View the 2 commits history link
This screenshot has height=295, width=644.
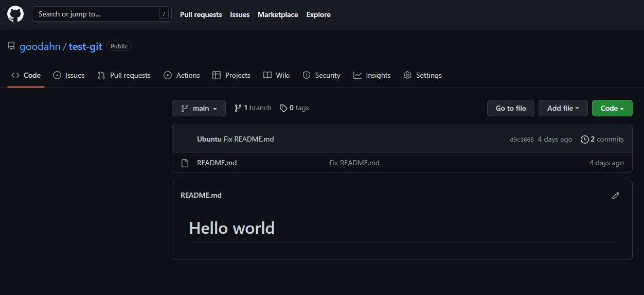602,139
